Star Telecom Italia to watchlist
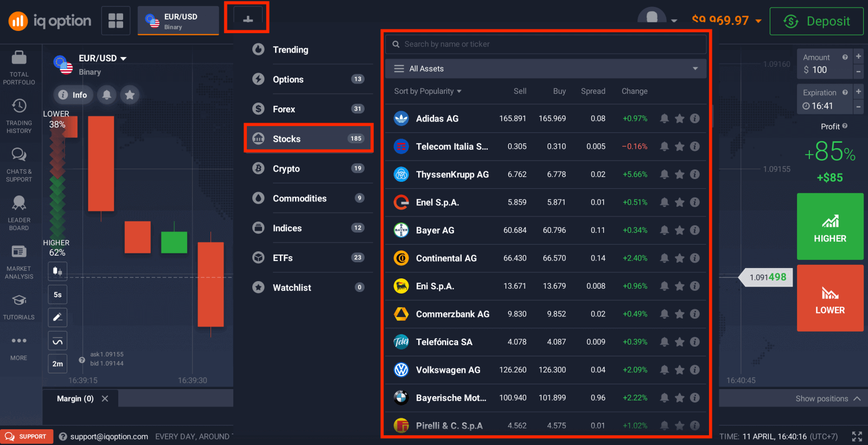Image resolution: width=868 pixels, height=445 pixels. point(679,147)
